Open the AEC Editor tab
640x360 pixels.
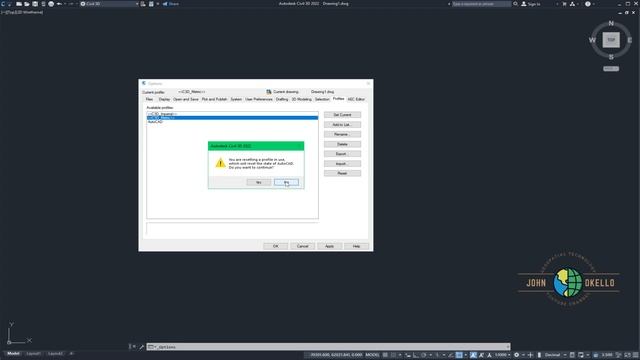(x=356, y=99)
